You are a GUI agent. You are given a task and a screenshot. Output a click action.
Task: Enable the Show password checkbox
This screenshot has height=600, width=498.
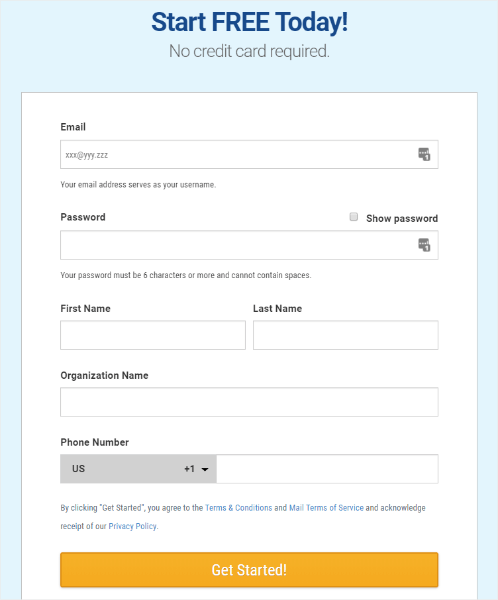coord(354,217)
